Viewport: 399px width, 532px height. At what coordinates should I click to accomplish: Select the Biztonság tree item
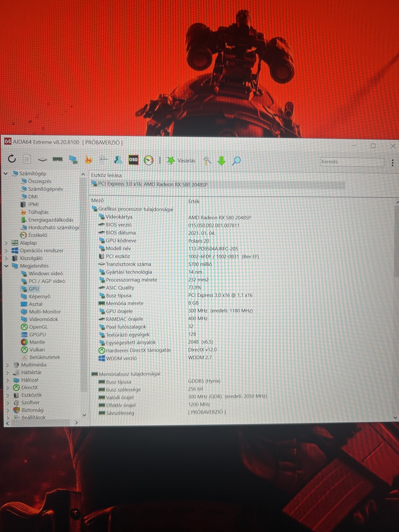click(32, 410)
